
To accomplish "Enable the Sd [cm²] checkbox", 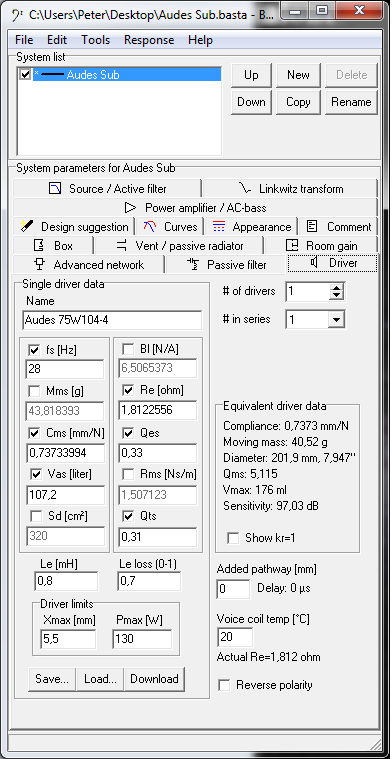I will [36, 516].
